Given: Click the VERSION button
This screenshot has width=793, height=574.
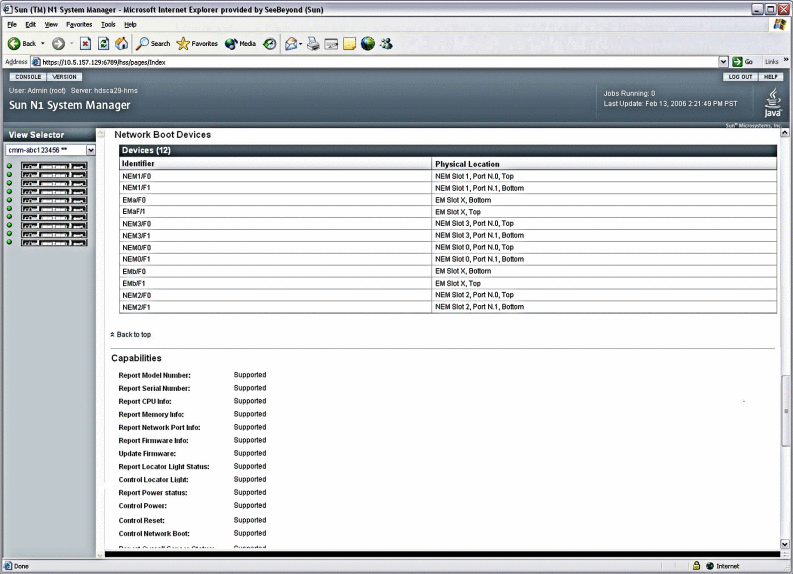Looking at the screenshot, I should [64, 77].
